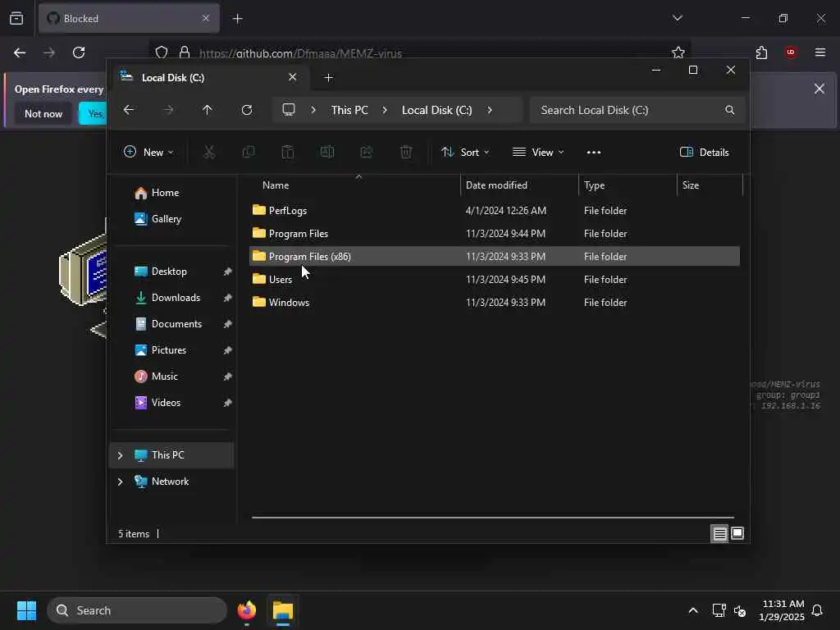This screenshot has width=840, height=630.
Task: Open Firefox tab overview icon
Action: pos(16,19)
